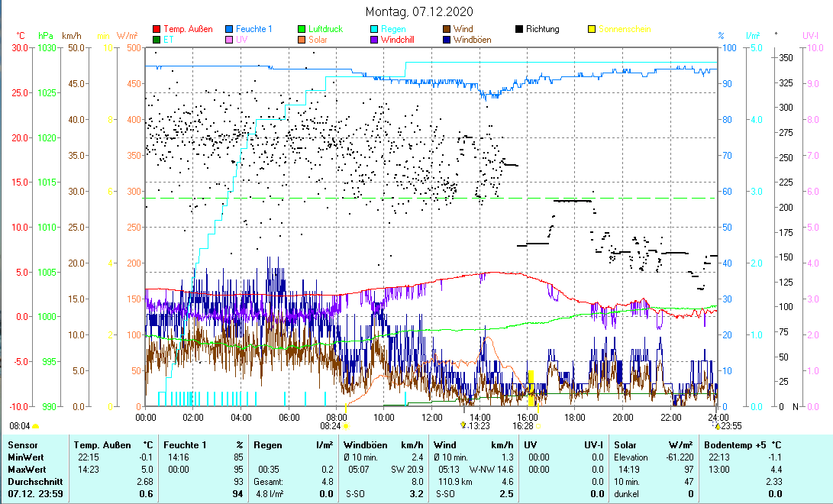Image resolution: width=833 pixels, height=504 pixels.
Task: Click the brown Wind legend square
Action: [447, 30]
